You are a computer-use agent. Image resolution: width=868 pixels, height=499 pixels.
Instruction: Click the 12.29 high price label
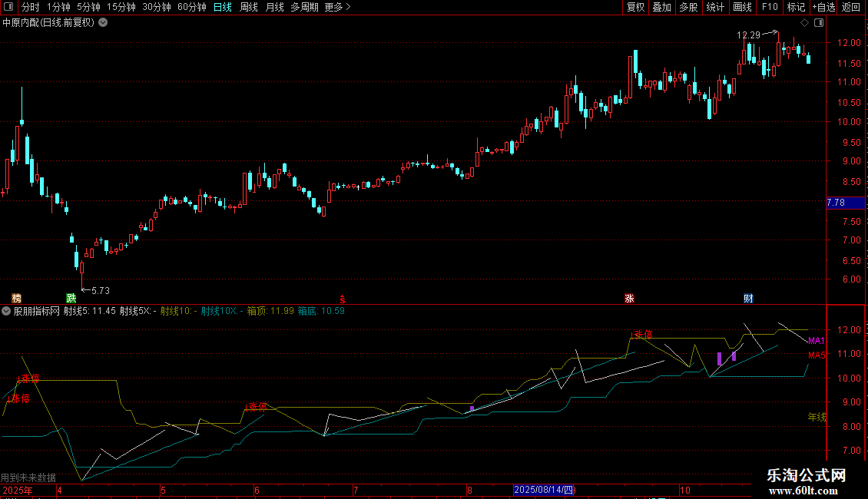(748, 35)
